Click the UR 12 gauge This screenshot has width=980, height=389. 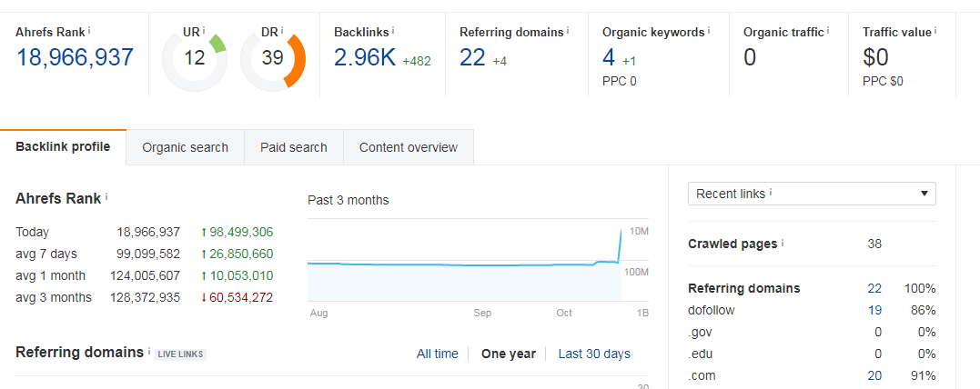[195, 61]
